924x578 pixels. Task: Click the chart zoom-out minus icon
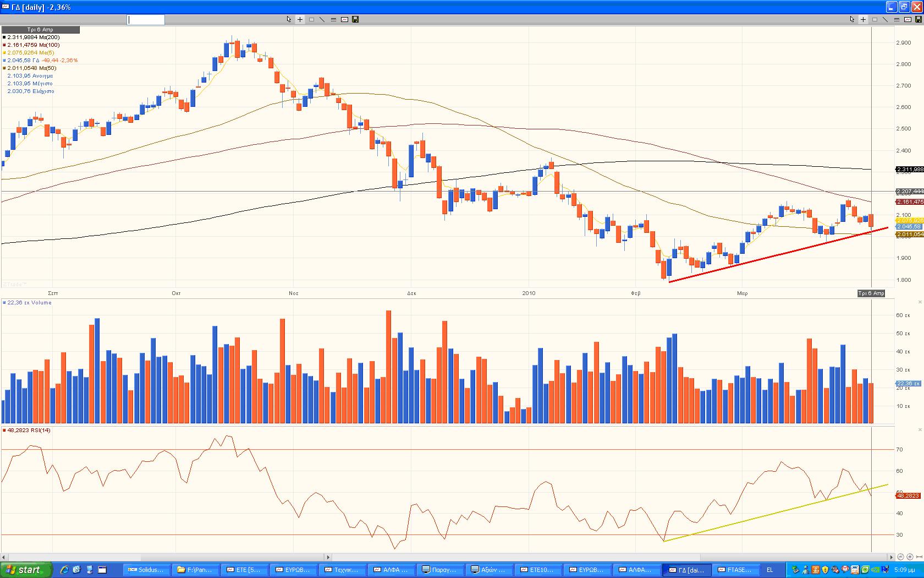click(900, 557)
